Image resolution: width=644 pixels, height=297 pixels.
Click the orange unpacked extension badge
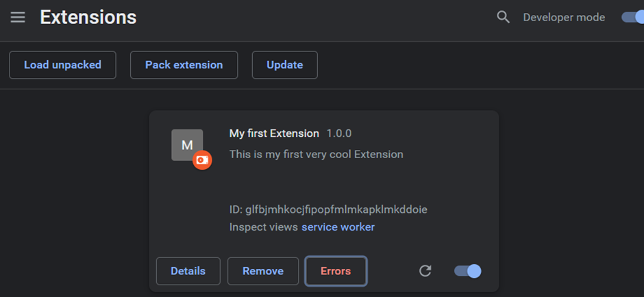click(203, 160)
